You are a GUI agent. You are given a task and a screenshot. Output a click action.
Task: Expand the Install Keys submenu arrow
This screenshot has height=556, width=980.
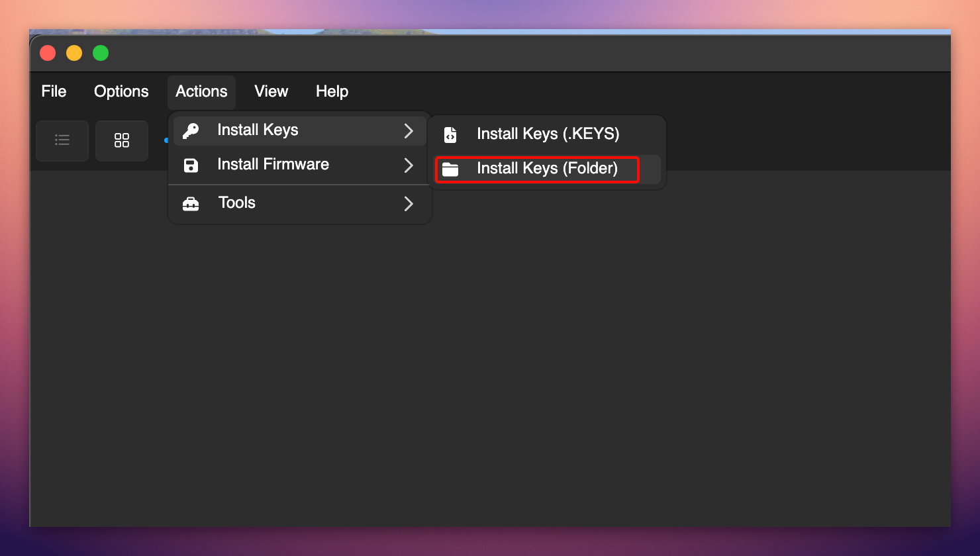[409, 131]
